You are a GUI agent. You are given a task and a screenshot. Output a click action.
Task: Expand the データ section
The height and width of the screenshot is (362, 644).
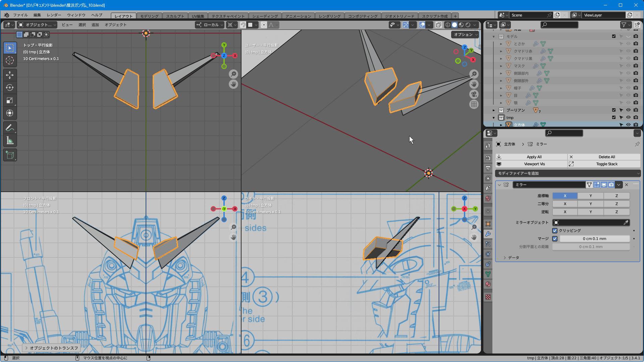click(505, 258)
